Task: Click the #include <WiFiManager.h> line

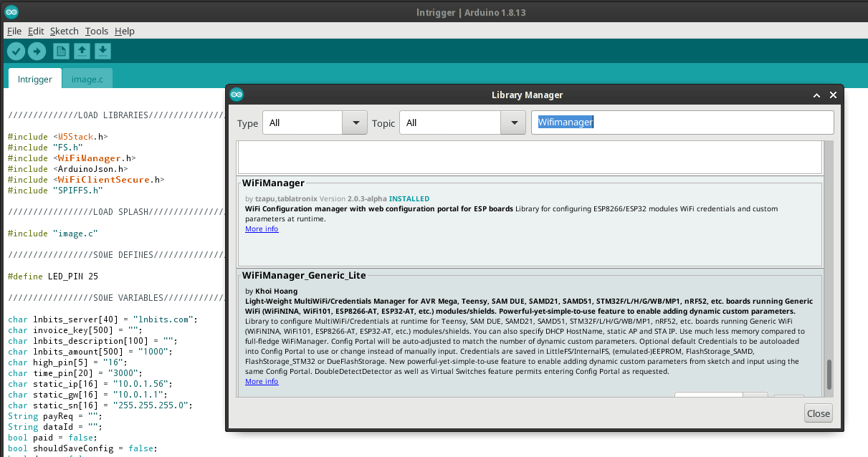Action: (x=72, y=158)
